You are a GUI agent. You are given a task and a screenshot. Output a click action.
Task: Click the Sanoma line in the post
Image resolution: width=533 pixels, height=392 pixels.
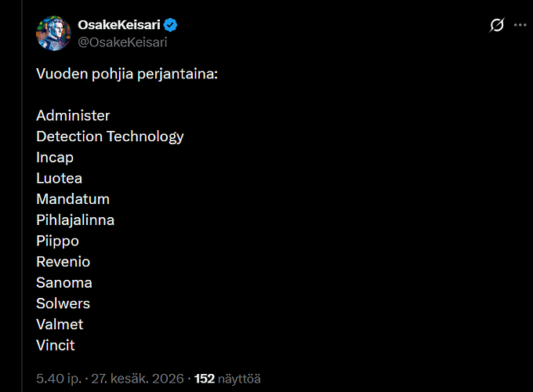click(64, 283)
